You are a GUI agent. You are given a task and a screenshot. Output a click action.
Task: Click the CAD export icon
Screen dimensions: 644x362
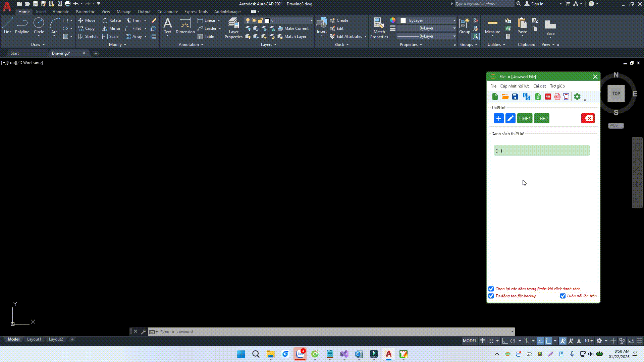point(557,97)
